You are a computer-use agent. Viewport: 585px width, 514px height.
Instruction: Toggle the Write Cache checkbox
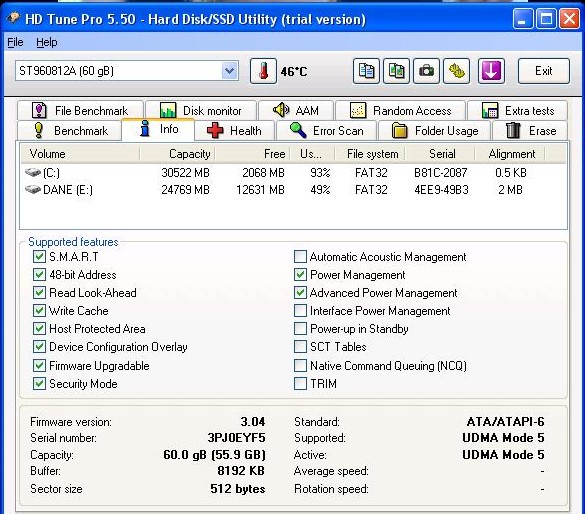pos(39,311)
